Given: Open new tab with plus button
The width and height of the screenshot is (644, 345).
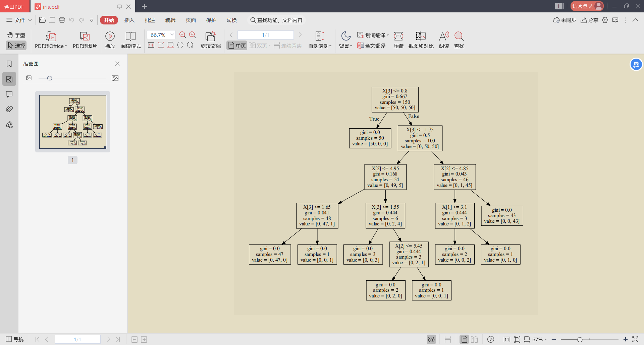Looking at the screenshot, I should coord(145,6).
